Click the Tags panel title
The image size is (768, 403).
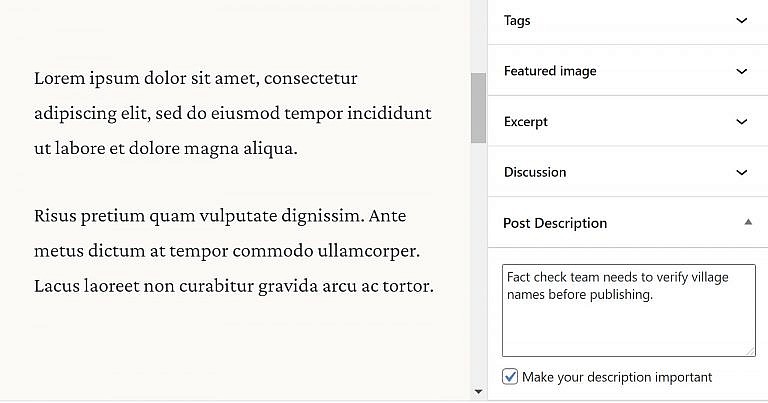point(517,20)
